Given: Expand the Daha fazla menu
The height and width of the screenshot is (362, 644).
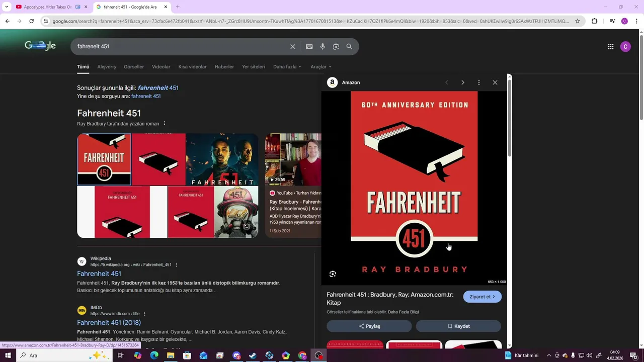Looking at the screenshot, I should tap(287, 67).
